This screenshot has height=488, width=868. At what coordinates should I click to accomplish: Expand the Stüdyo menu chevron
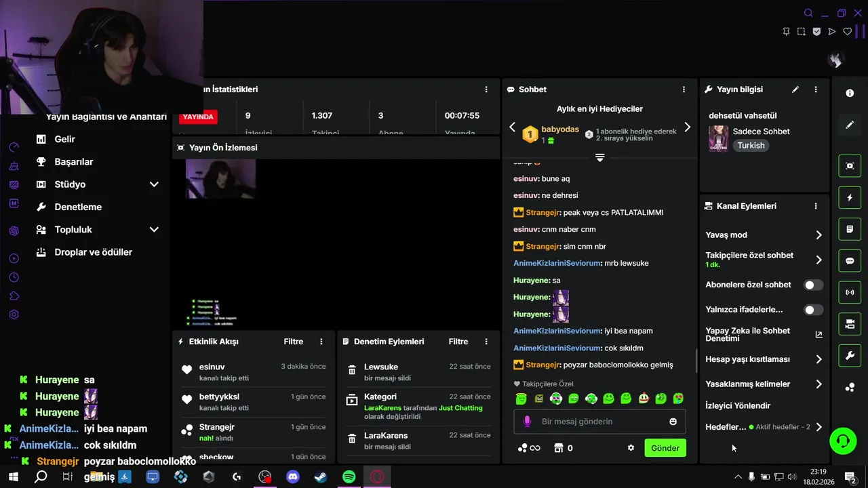(x=154, y=184)
